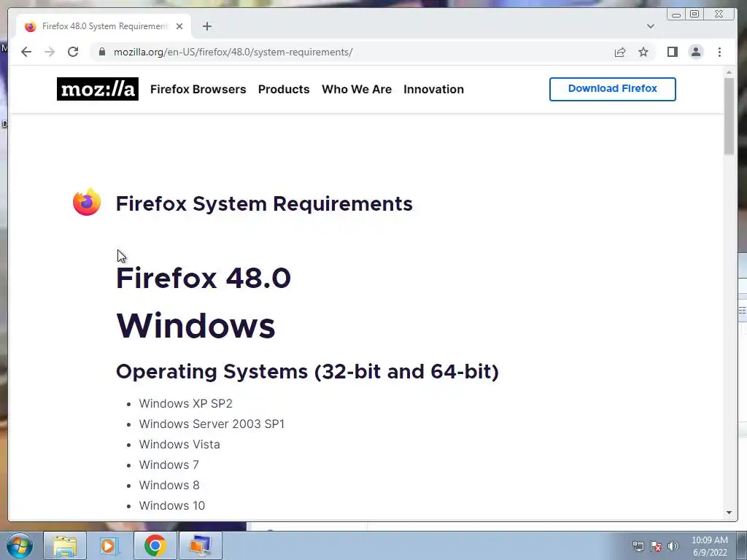Open Windows Explorer from the taskbar
The height and width of the screenshot is (560, 747).
(x=65, y=545)
